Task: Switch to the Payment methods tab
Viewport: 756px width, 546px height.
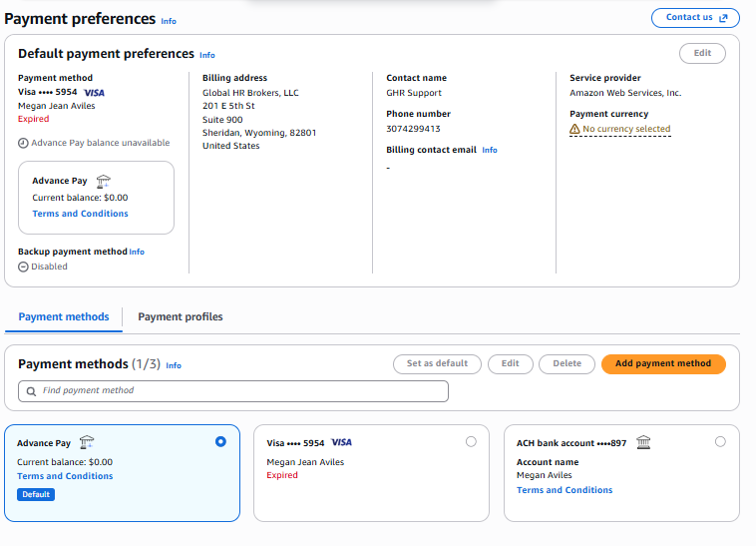Action: pyautogui.click(x=64, y=316)
